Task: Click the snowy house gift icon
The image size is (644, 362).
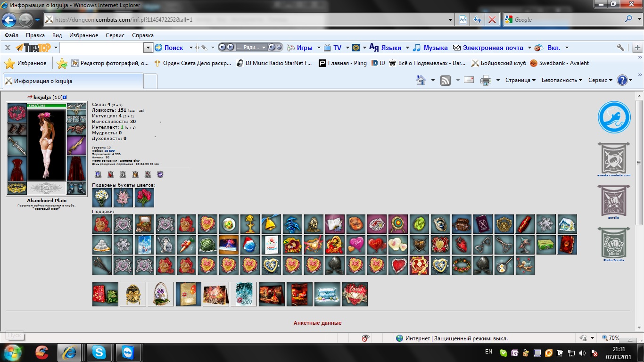Action: pos(567,224)
